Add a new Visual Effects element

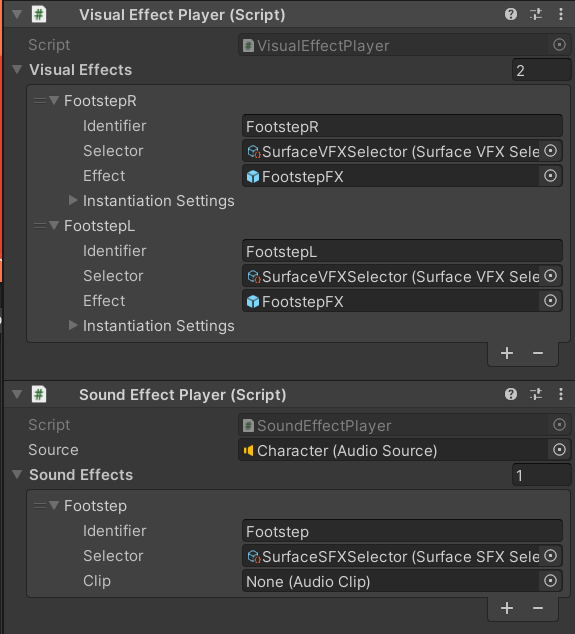coord(507,353)
